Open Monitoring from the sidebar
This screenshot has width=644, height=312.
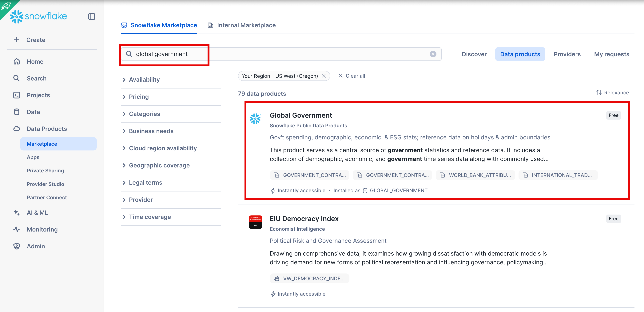coord(42,229)
